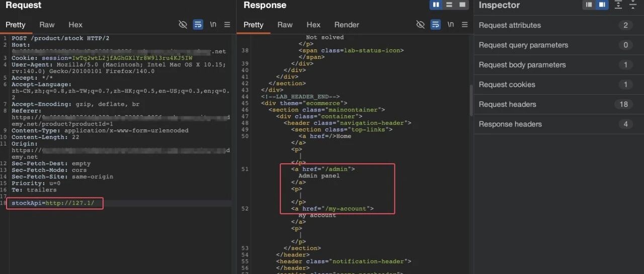Click the Content-Length: 22 header line
This screenshot has height=274, width=644.
(x=45, y=137)
